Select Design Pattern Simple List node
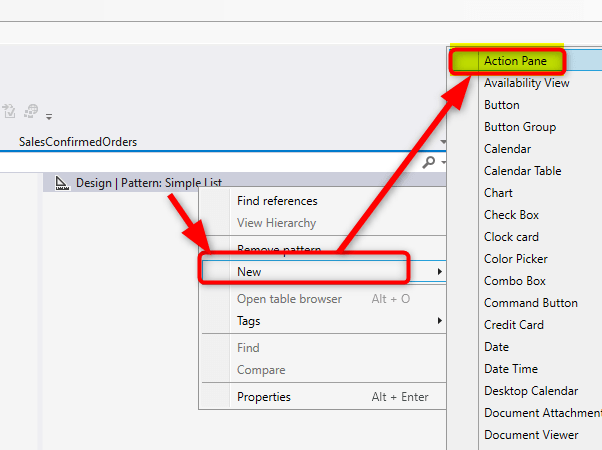602x450 pixels. [148, 183]
